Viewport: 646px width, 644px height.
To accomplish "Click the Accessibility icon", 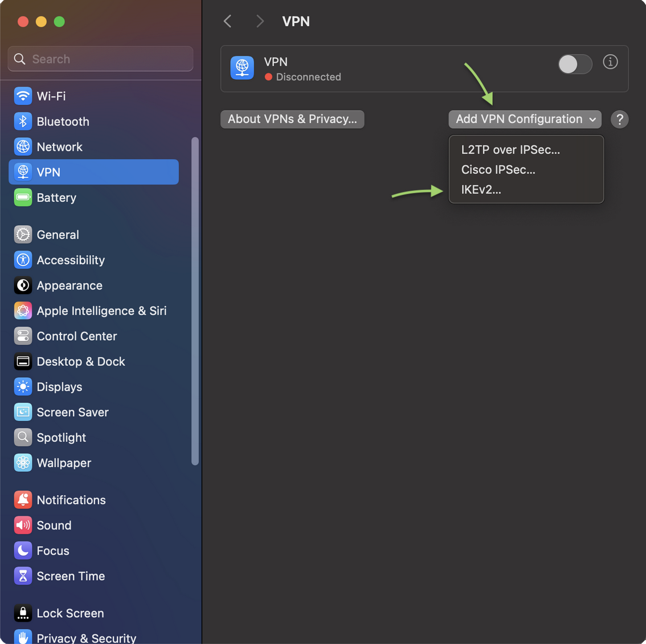I will 23,260.
